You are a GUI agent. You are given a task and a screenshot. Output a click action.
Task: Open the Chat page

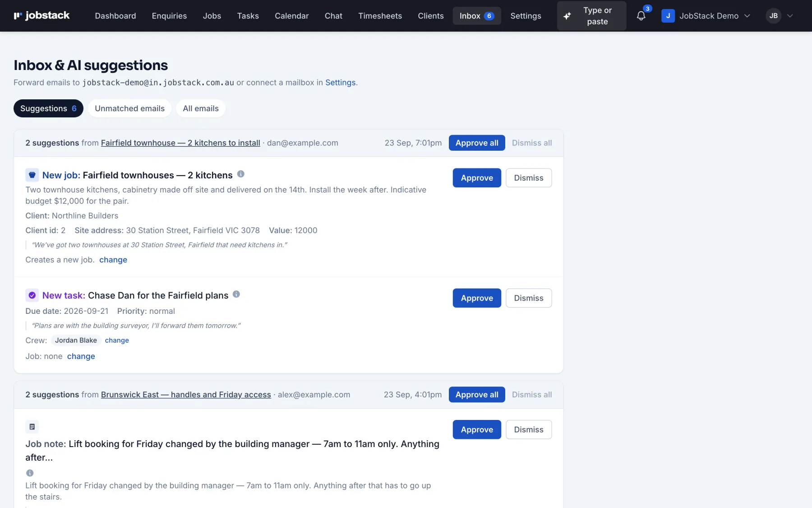(x=333, y=16)
